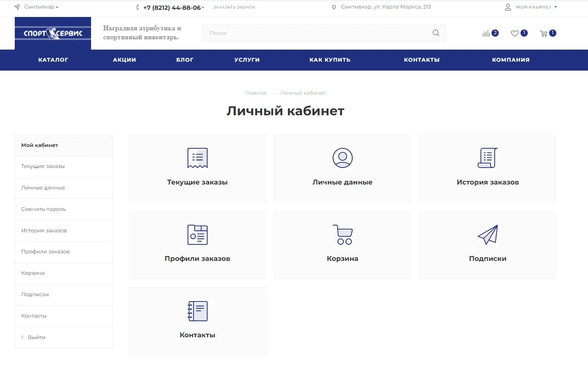Click the back arrow beside Выйти

[x=23, y=337]
